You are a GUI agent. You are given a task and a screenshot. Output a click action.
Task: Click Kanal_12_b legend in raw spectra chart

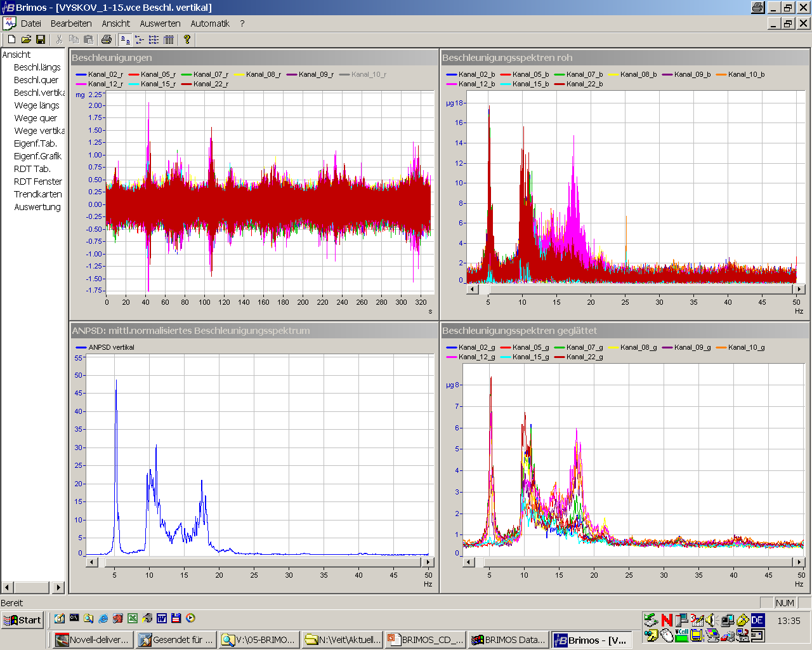pos(470,84)
